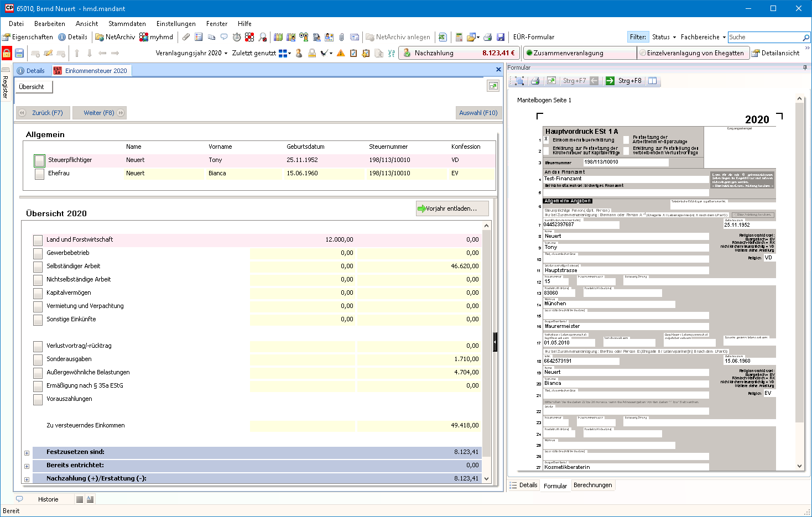Click the up arrow navigation icon
The image size is (812, 517).
click(77, 53)
